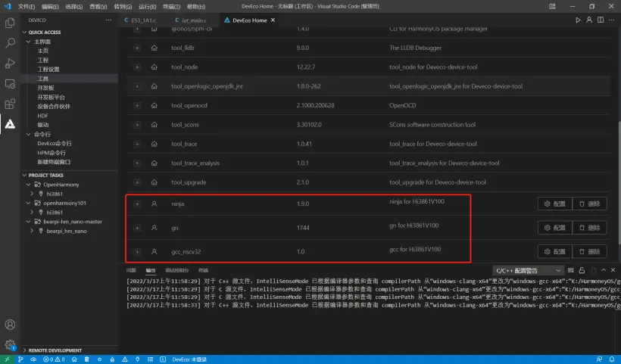Toggle output auto-scroll lock icon
The image size is (621, 364).
pyautogui.click(x=582, y=270)
